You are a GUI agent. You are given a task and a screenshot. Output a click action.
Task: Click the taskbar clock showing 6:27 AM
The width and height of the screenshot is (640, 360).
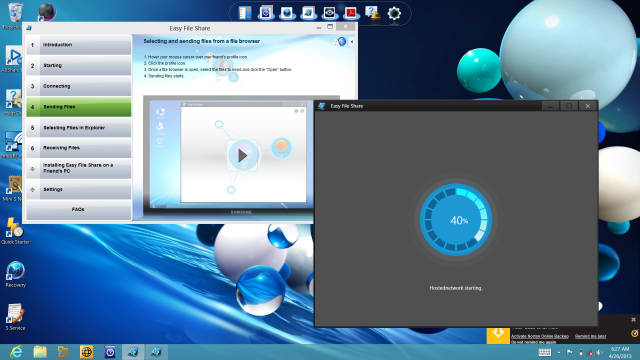(620, 352)
